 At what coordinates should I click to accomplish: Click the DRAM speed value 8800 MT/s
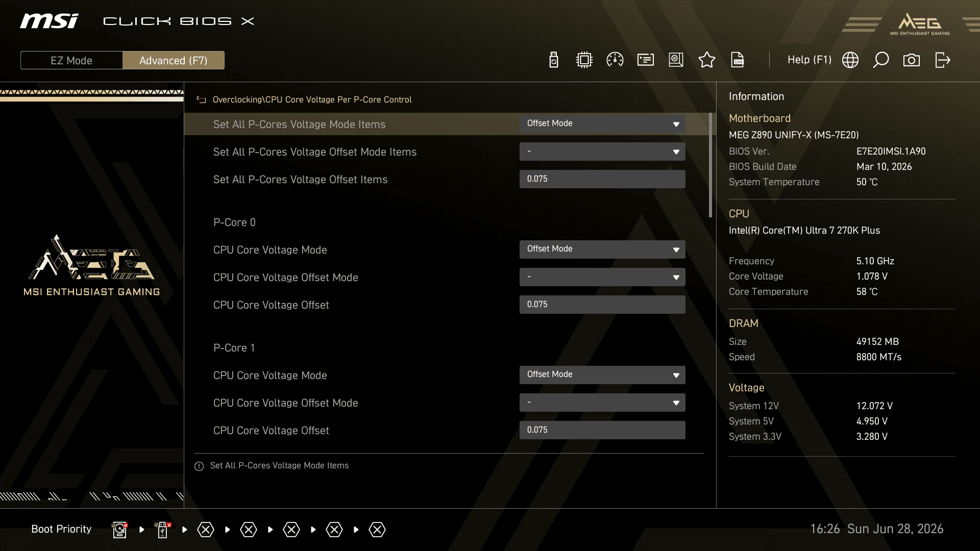coord(878,357)
